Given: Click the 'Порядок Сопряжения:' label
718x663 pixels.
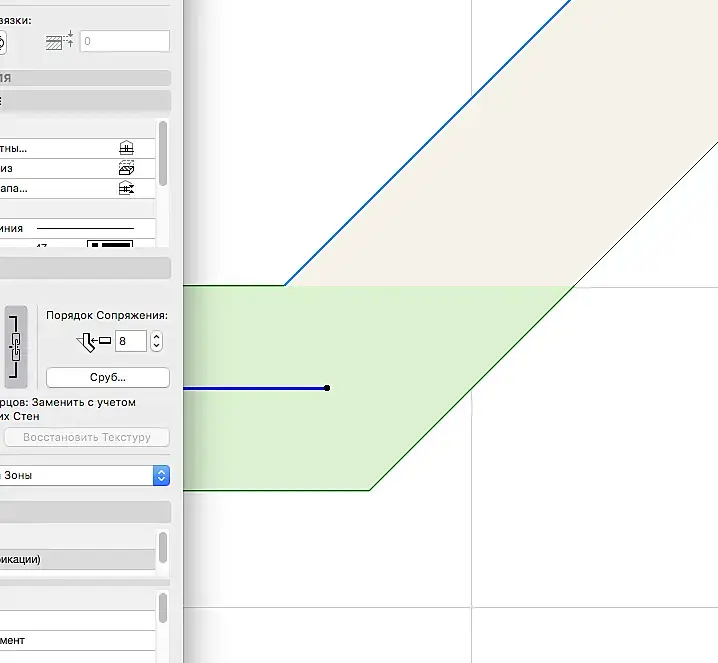Looking at the screenshot, I should [x=107, y=315].
